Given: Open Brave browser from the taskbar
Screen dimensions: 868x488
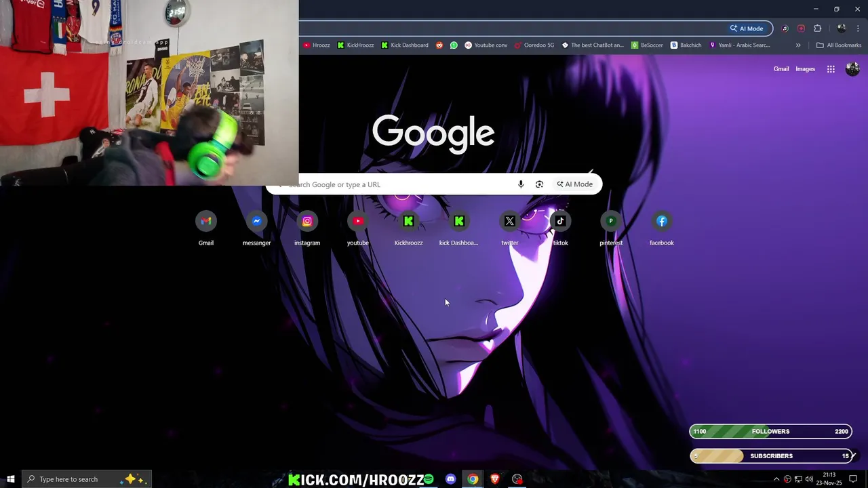Looking at the screenshot, I should coord(495,479).
